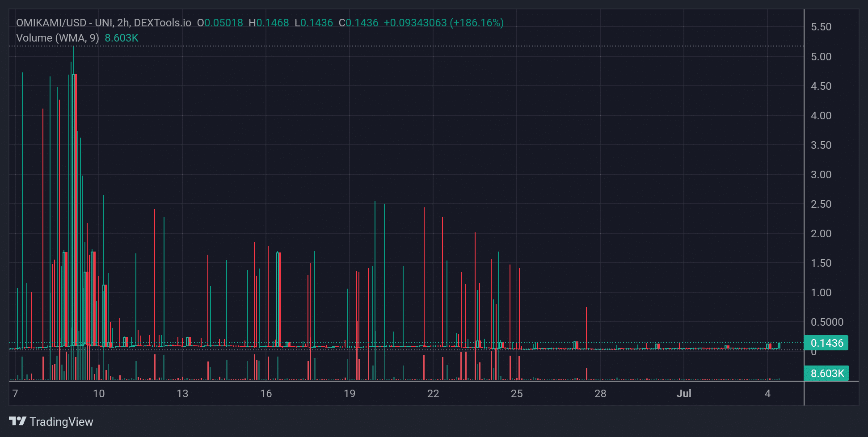Click the current price tag 0.1436
The width and height of the screenshot is (868, 437).
coord(826,343)
